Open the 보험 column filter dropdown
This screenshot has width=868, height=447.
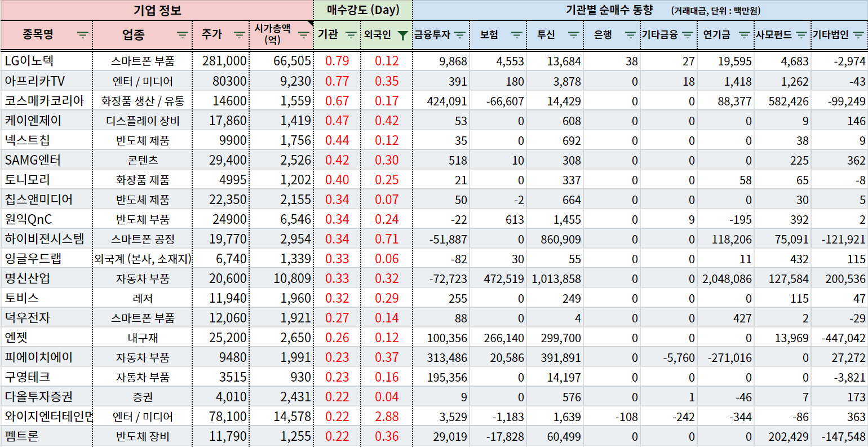pyautogui.click(x=517, y=35)
